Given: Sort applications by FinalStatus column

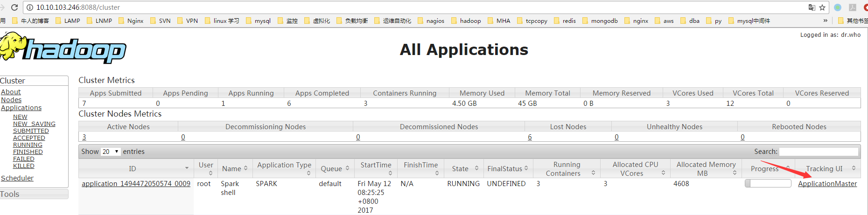Looking at the screenshot, I should click(508, 168).
